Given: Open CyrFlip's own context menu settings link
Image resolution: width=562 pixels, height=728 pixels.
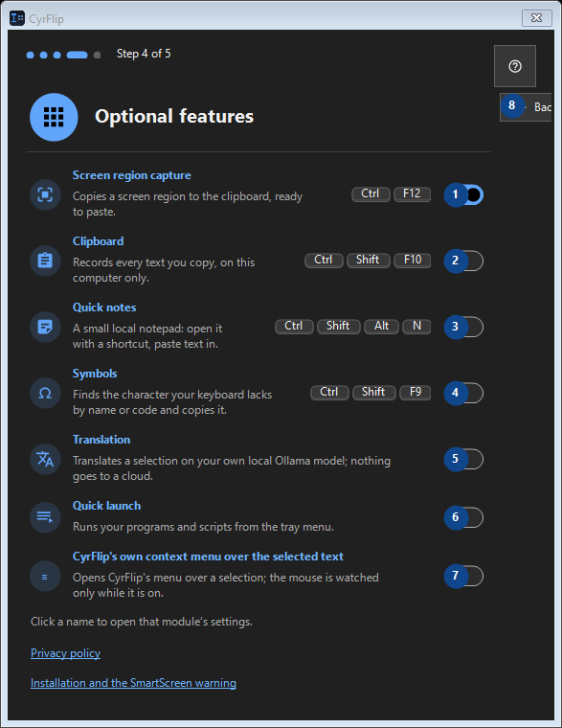Looking at the screenshot, I should point(208,557).
